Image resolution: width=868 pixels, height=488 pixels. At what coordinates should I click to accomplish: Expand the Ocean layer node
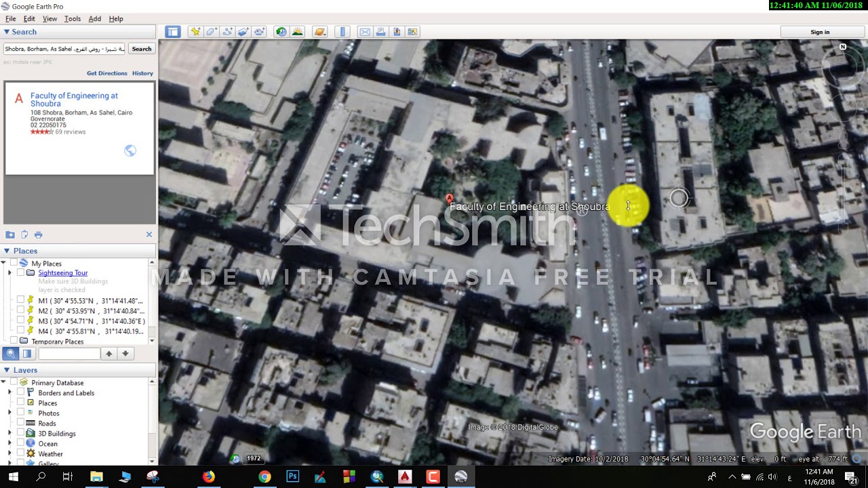pyautogui.click(x=10, y=443)
